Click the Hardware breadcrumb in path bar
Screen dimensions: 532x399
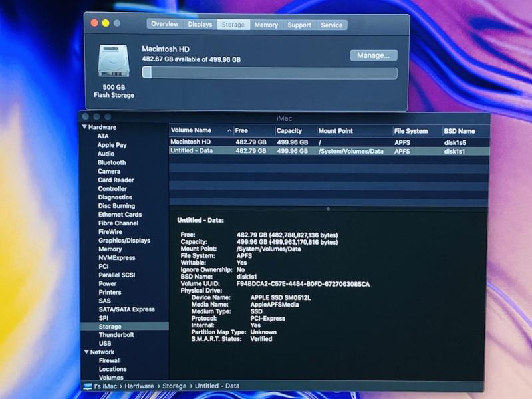(x=139, y=386)
